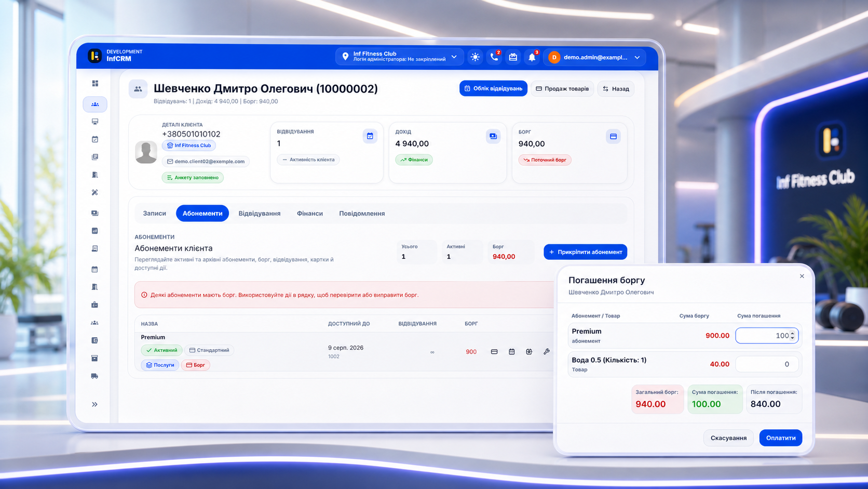Click Прикріпити абонемент button
Image resolution: width=868 pixels, height=489 pixels.
tap(586, 252)
